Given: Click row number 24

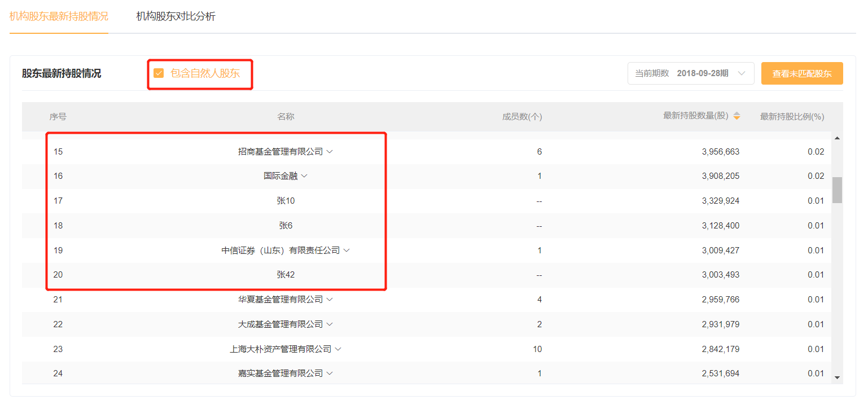Looking at the screenshot, I should pyautogui.click(x=58, y=373).
